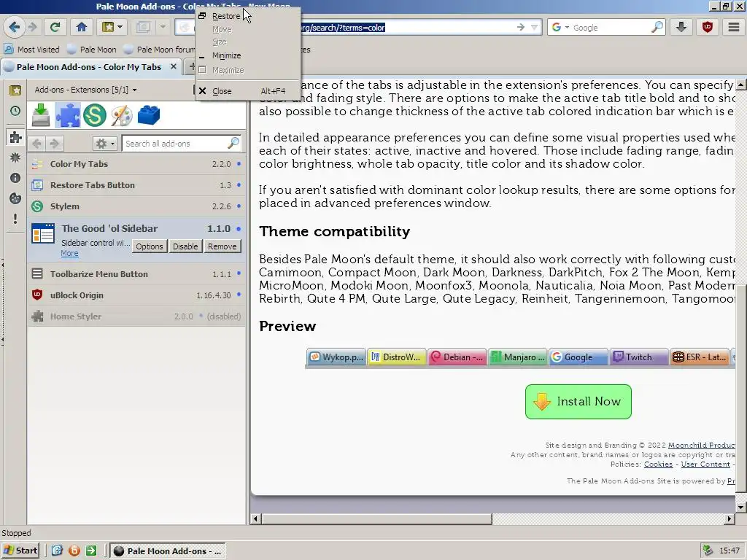
Task: Open the bookmarks star toolbar button
Action: 108,27
